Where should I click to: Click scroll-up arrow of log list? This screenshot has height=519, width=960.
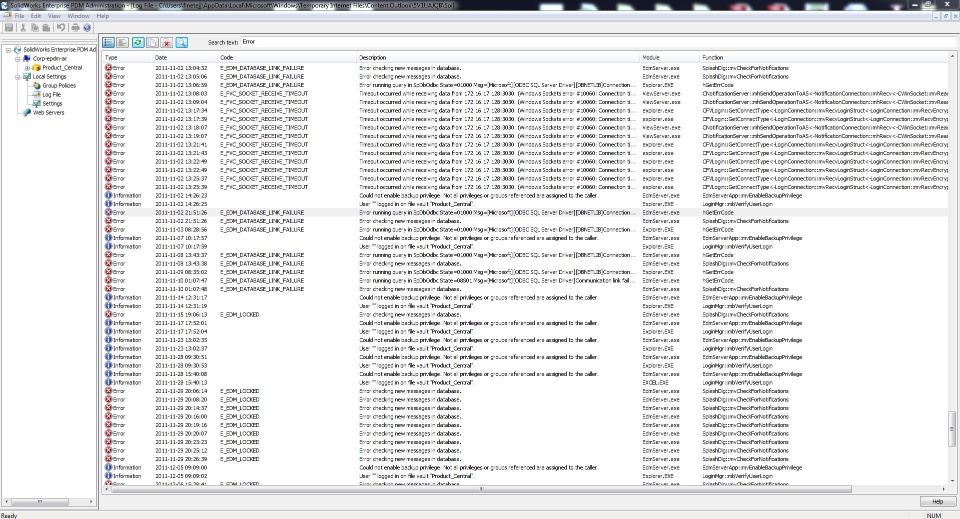coord(952,56)
